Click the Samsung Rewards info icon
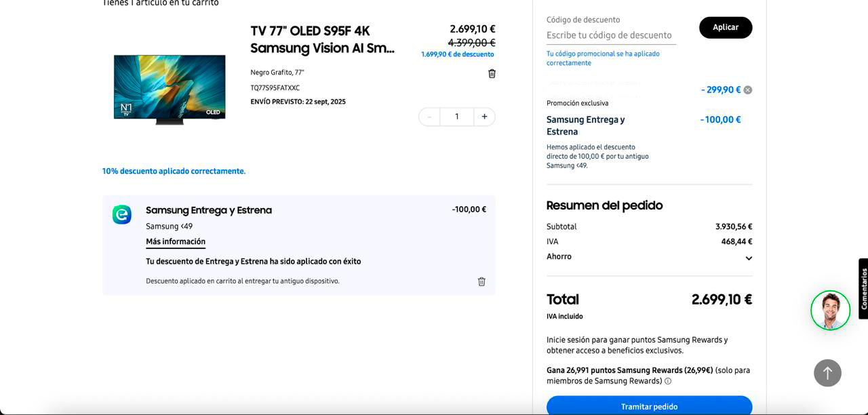Screen dimensions: 868x415 click(668, 381)
